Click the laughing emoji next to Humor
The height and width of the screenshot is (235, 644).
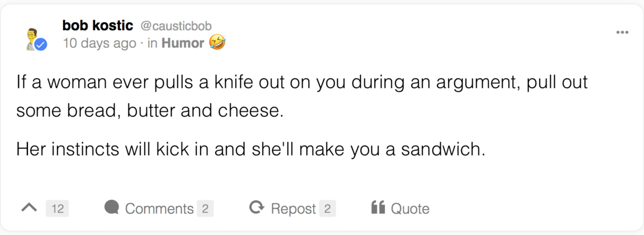pos(217,43)
